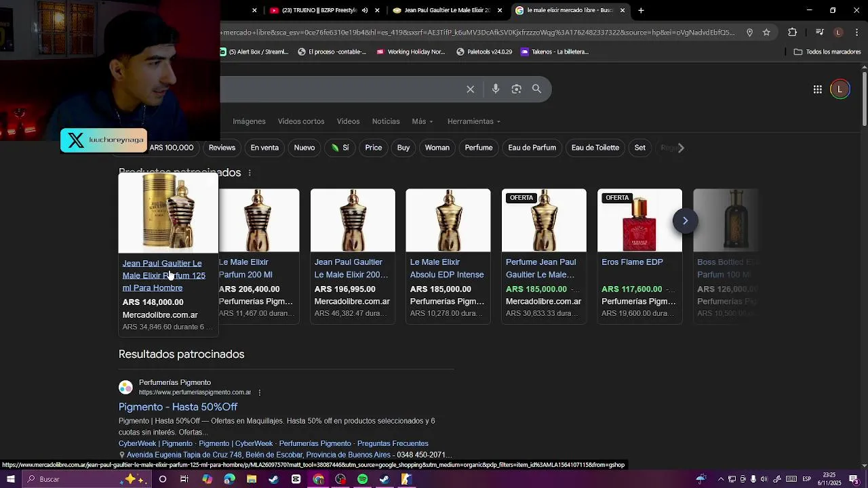Toggle the Reviews filter chip
Image resolution: width=868 pixels, height=488 pixels.
(x=222, y=148)
